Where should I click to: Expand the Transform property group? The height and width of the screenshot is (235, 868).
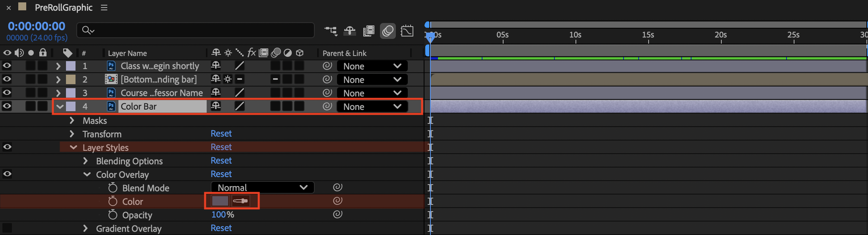[72, 134]
